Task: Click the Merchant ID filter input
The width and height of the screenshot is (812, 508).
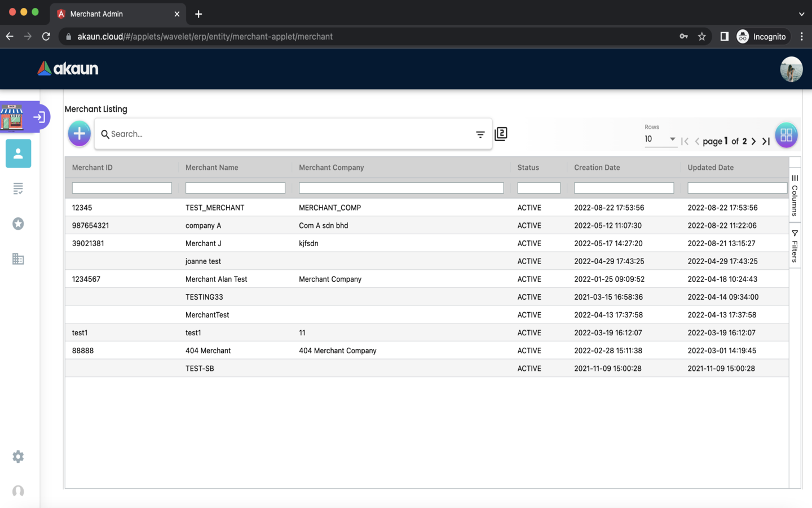Action: (x=122, y=188)
